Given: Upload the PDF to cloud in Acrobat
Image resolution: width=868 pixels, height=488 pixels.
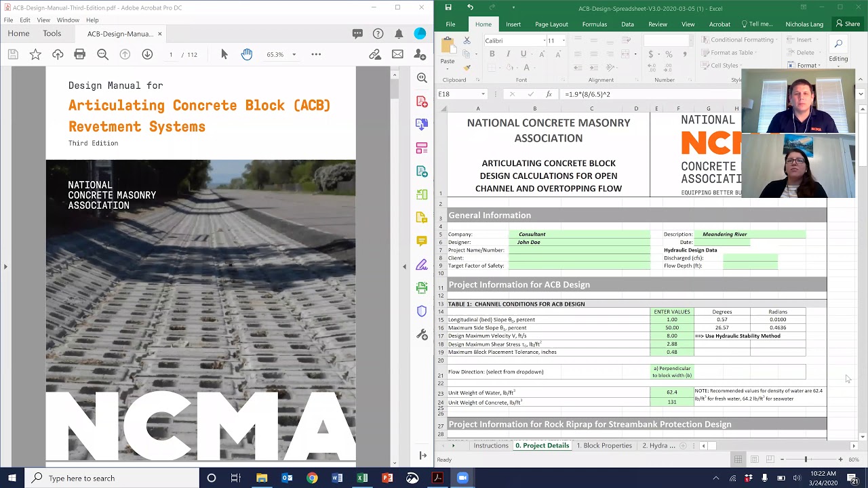Looking at the screenshot, I should click(58, 54).
